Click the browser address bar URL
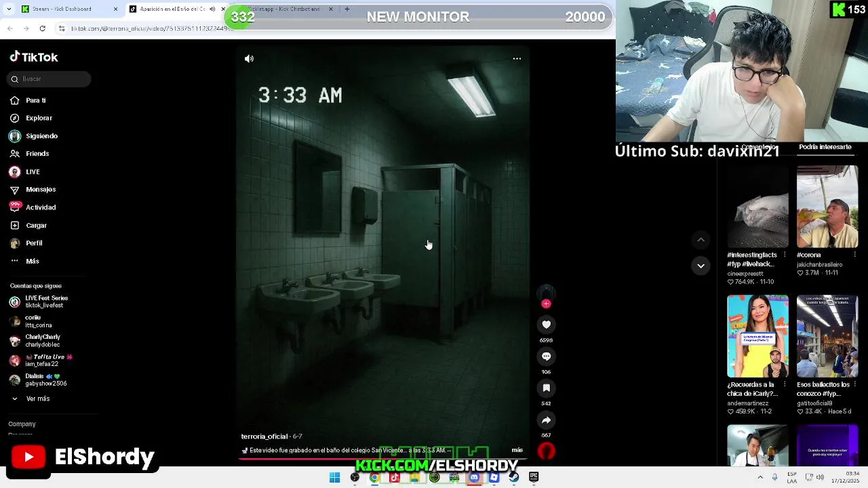The image size is (868, 488). [x=151, y=28]
